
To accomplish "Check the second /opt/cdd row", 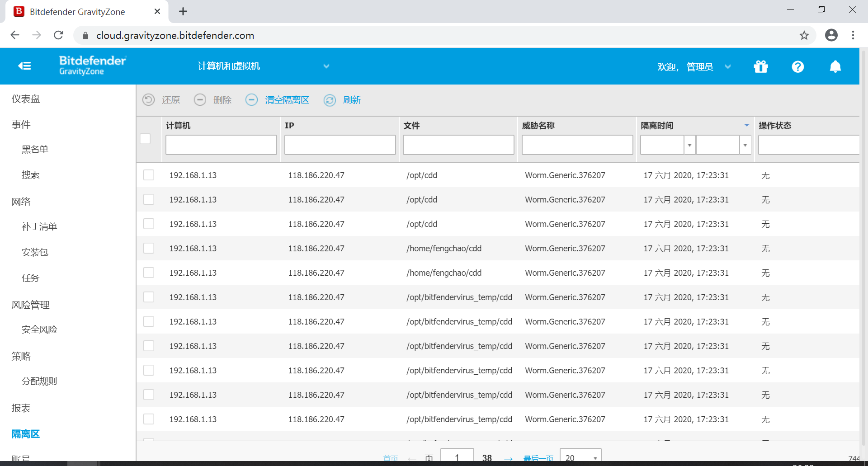I will tap(149, 199).
